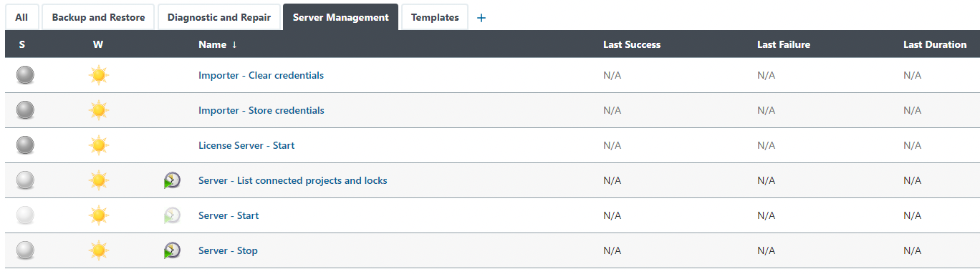Image resolution: width=980 pixels, height=274 pixels.
Task: Click status ball icon for Server - Stop
Action: click(25, 250)
